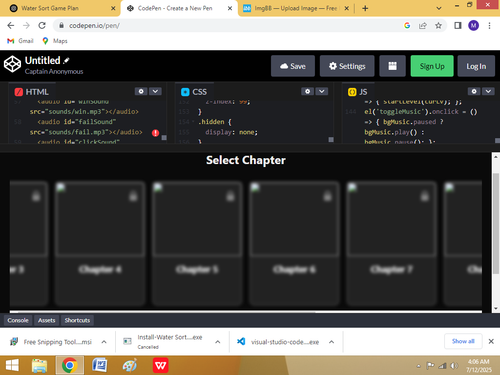Open the Chapter 7 card

click(391, 243)
